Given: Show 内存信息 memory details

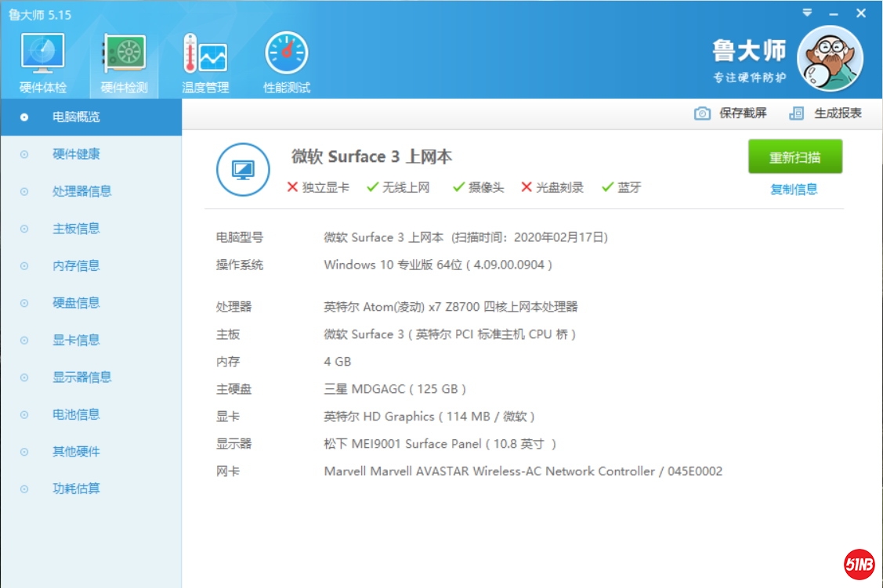Looking at the screenshot, I should (76, 265).
